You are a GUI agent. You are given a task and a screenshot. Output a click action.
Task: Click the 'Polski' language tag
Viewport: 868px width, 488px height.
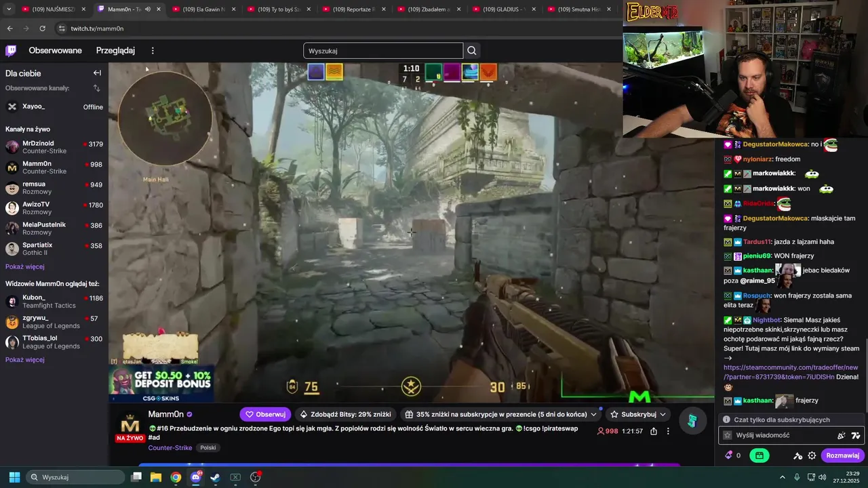(x=208, y=448)
